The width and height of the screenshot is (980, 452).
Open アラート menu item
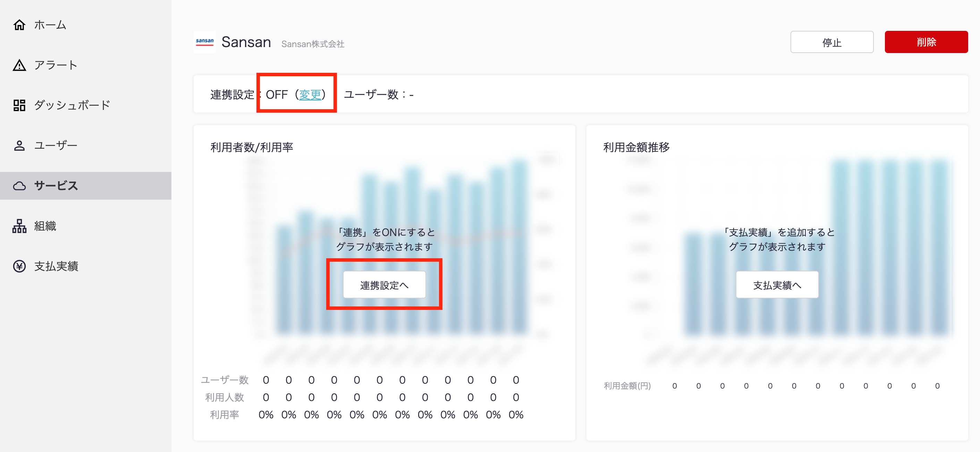56,65
